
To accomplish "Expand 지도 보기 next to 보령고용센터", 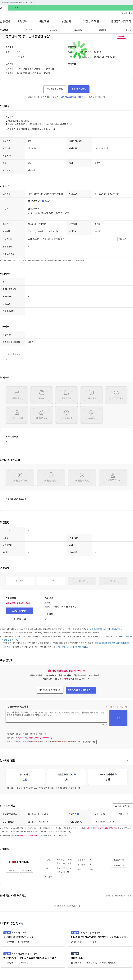I will pos(123,814).
